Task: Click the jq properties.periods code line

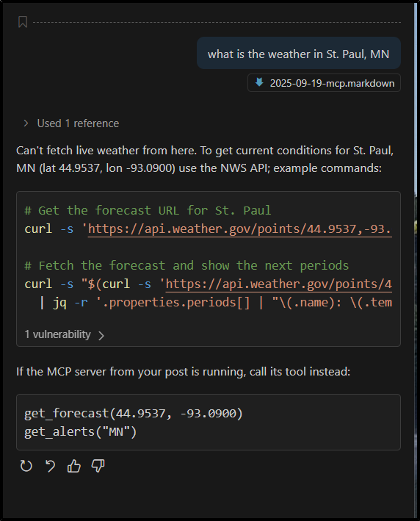Action: pos(215,303)
